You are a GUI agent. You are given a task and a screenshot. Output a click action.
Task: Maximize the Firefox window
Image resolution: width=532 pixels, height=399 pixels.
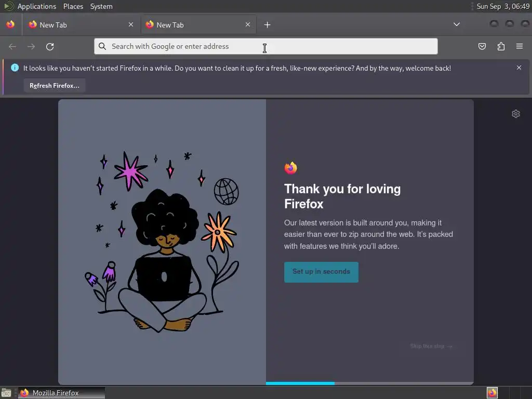(x=509, y=24)
